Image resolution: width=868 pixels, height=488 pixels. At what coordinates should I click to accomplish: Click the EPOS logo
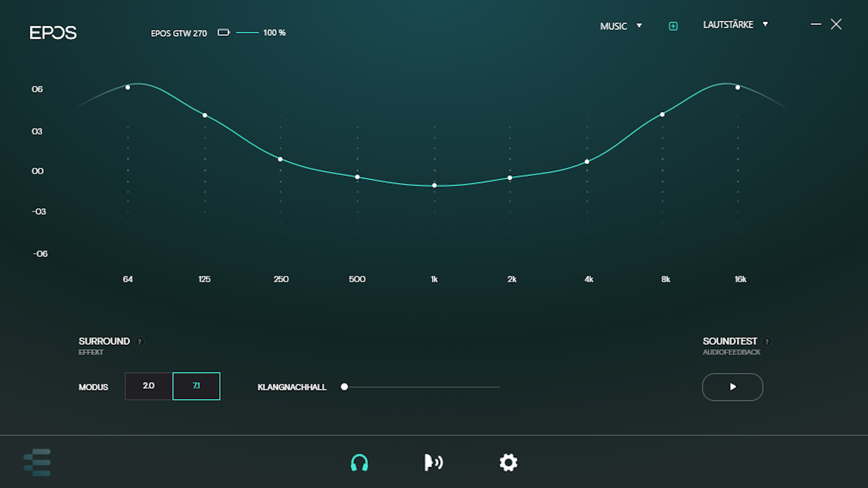pyautogui.click(x=53, y=33)
